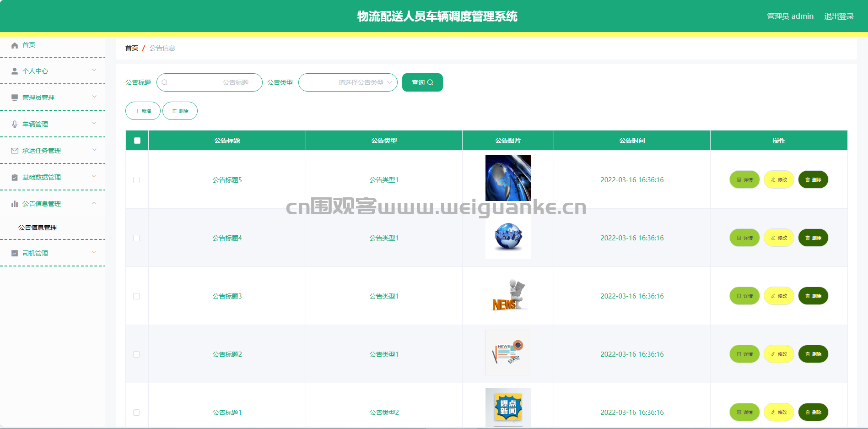The height and width of the screenshot is (429, 868).
Task: Expand the 车辆管理 menu chevron
Action: (94, 123)
